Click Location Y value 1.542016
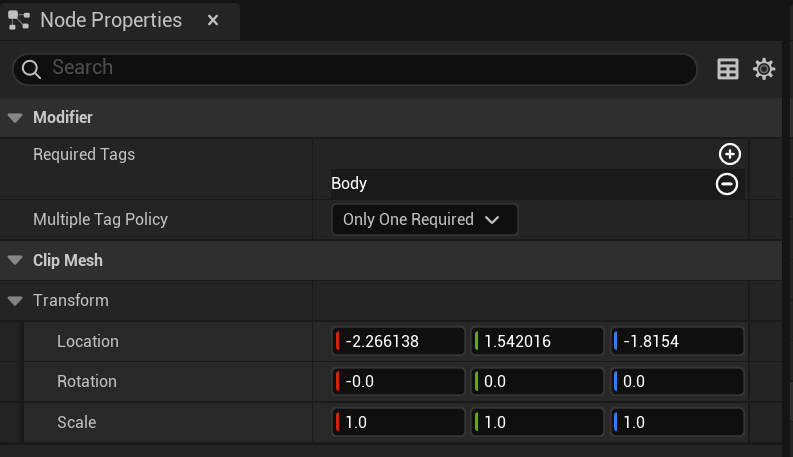793x457 pixels. (538, 341)
